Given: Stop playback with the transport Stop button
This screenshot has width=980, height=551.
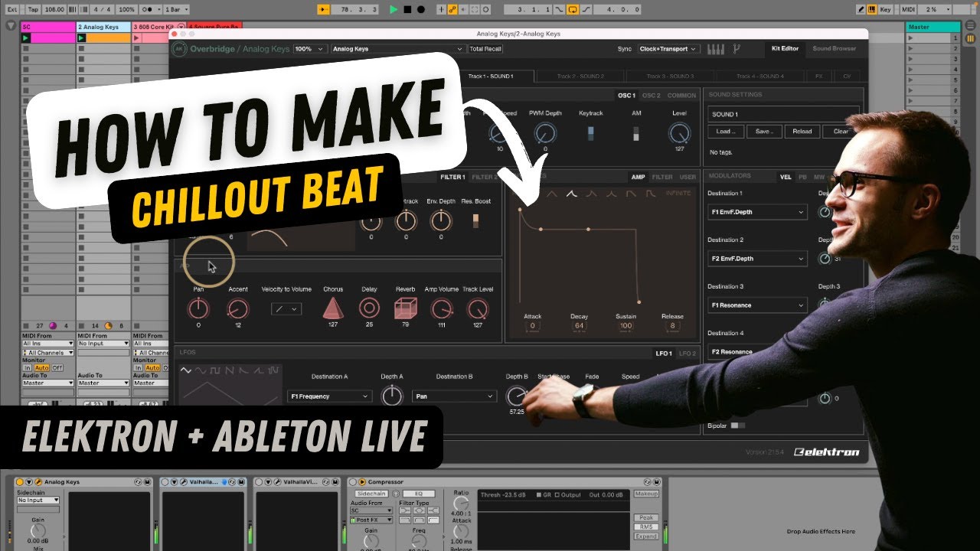Looking at the screenshot, I should [407, 9].
